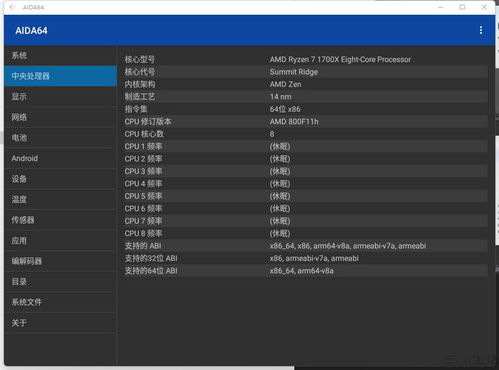Open the 应用 section
499x370 pixels.
click(61, 241)
